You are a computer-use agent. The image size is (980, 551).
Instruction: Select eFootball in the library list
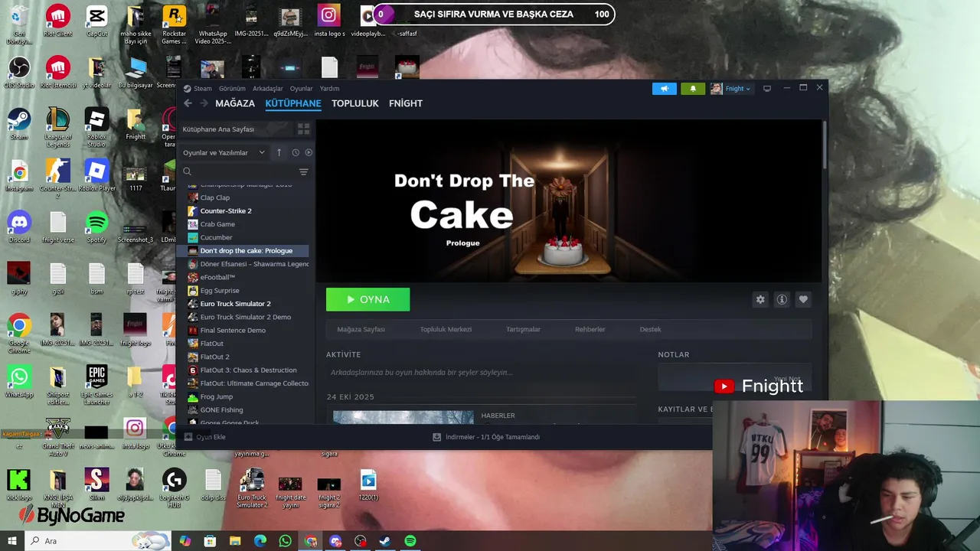point(217,277)
